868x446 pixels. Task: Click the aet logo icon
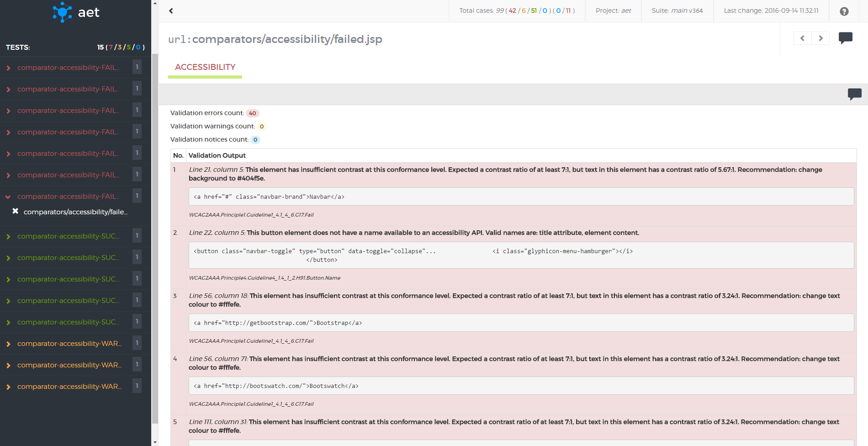click(x=62, y=12)
